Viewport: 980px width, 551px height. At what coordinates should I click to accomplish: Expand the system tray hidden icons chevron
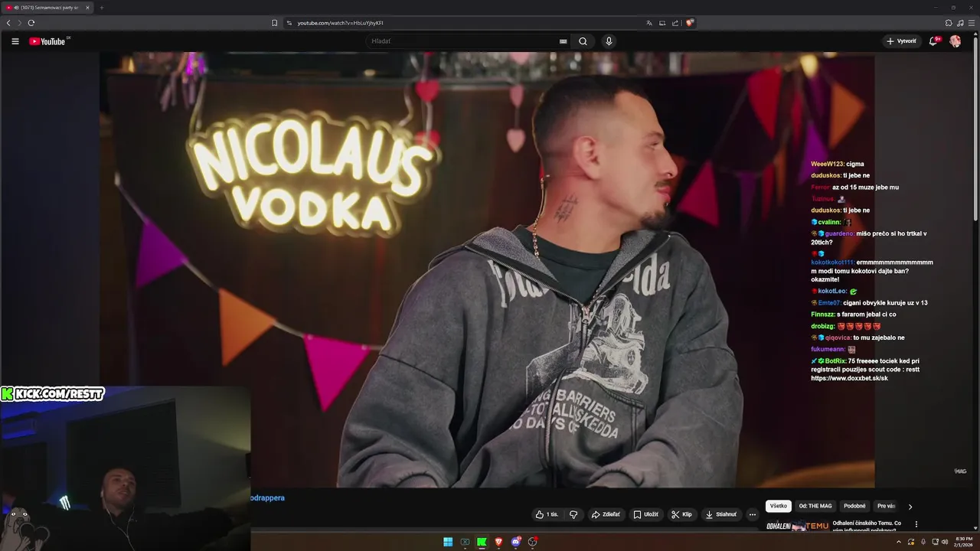tap(899, 542)
